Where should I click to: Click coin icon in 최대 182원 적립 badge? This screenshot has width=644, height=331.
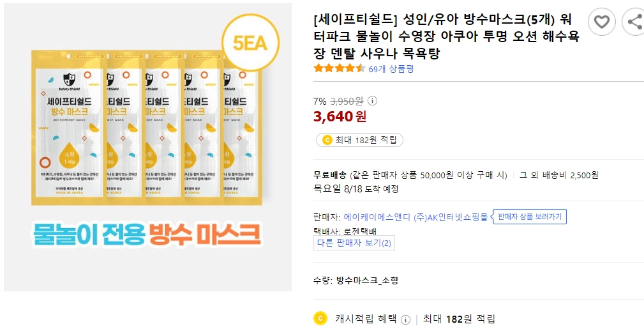click(x=327, y=140)
